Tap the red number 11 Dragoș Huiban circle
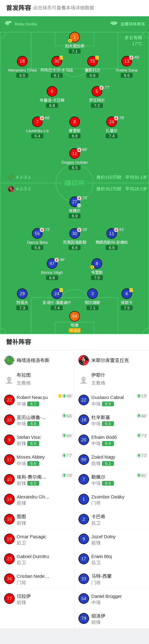The width and height of the screenshot is (149, 644). (74, 153)
